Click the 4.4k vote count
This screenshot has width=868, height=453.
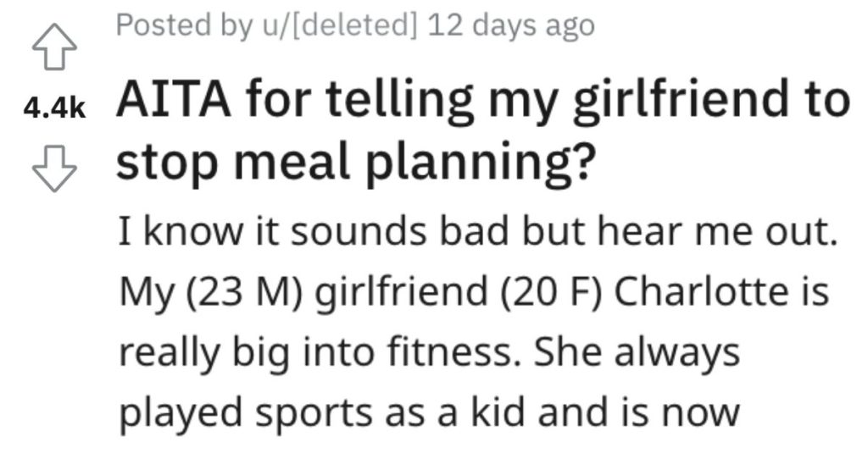[54, 108]
